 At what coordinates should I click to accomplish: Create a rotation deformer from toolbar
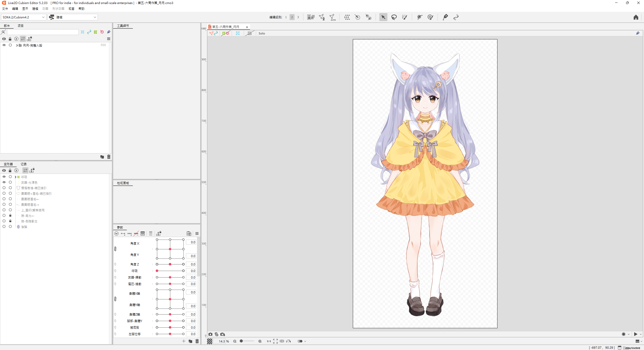pyautogui.click(x=357, y=17)
